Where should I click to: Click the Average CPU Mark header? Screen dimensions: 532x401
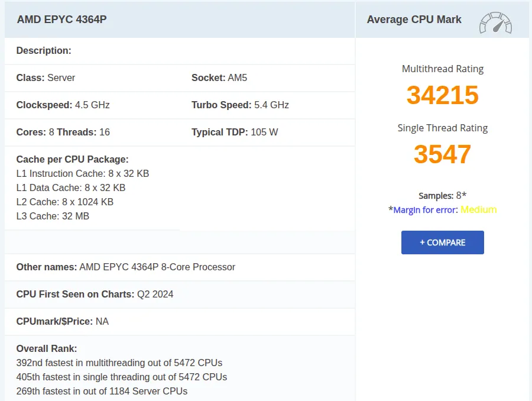click(414, 19)
